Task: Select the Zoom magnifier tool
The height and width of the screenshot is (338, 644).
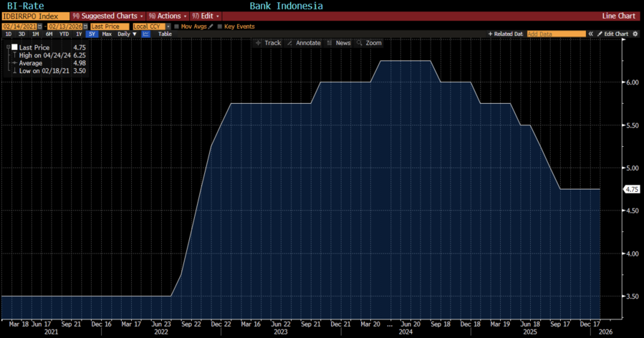Action: (369, 43)
